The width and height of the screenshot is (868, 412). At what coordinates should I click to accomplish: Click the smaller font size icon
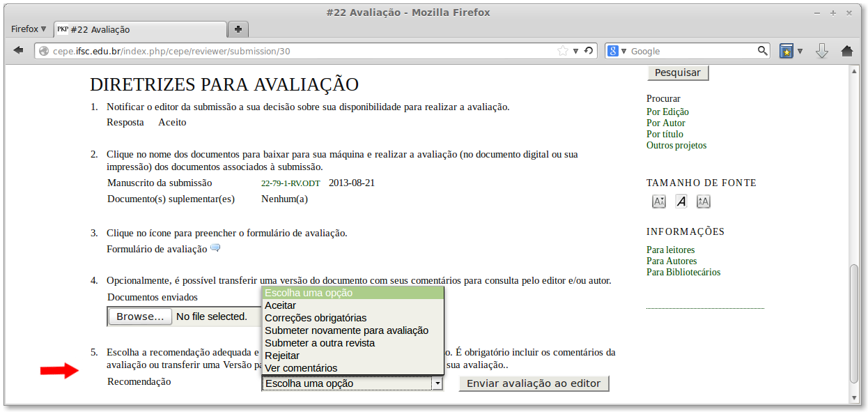point(659,201)
